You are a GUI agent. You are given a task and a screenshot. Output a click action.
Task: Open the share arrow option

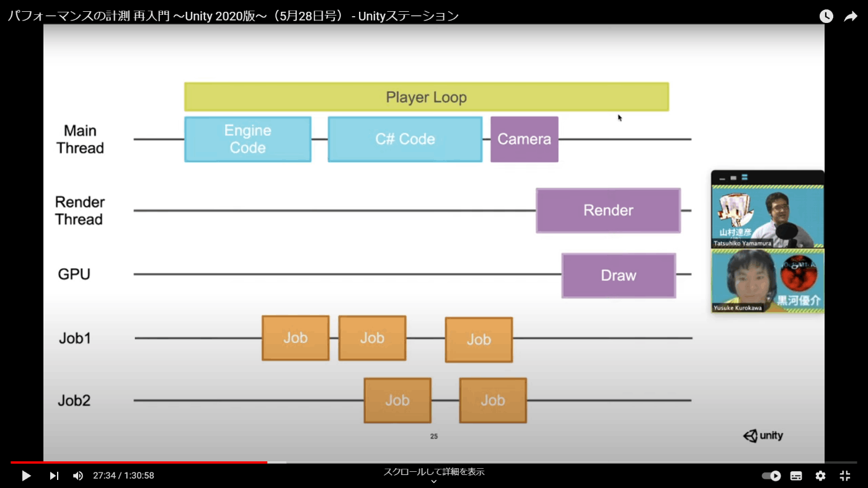(850, 17)
